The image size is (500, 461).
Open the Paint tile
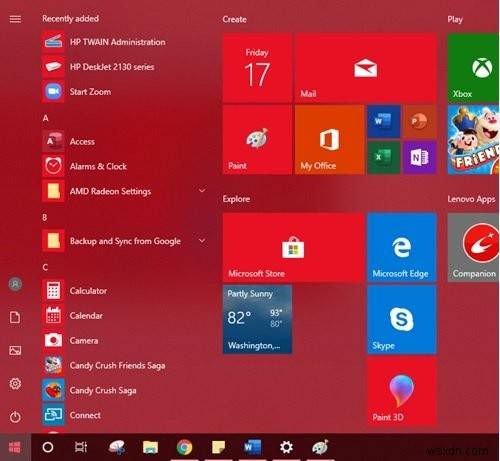point(257,140)
